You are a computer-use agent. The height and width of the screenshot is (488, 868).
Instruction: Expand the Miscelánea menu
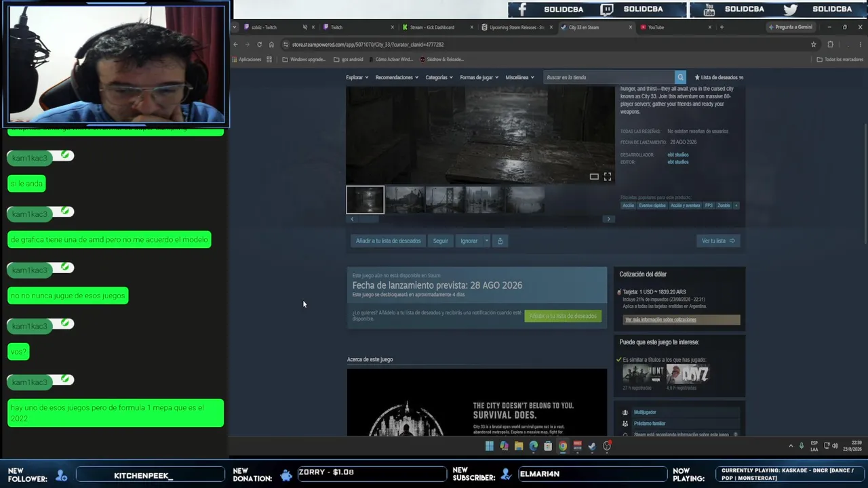(x=520, y=77)
